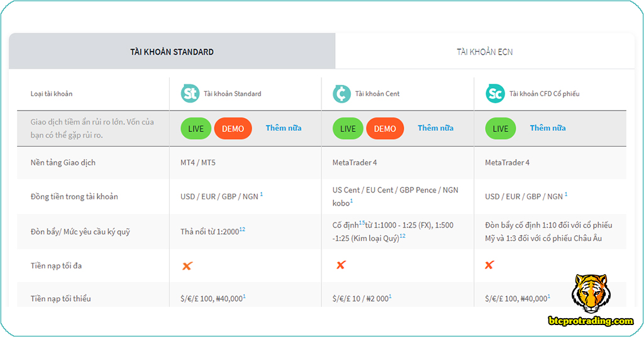This screenshot has width=644, height=337.
Task: Open Thêm nữa link for Cent account
Action: pyautogui.click(x=436, y=128)
